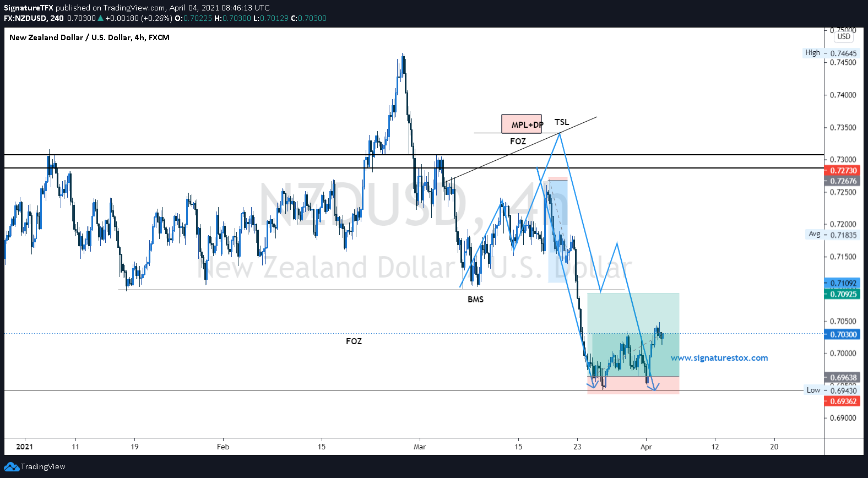
Task: Click the 23 date label on time axis
Action: pyautogui.click(x=577, y=447)
